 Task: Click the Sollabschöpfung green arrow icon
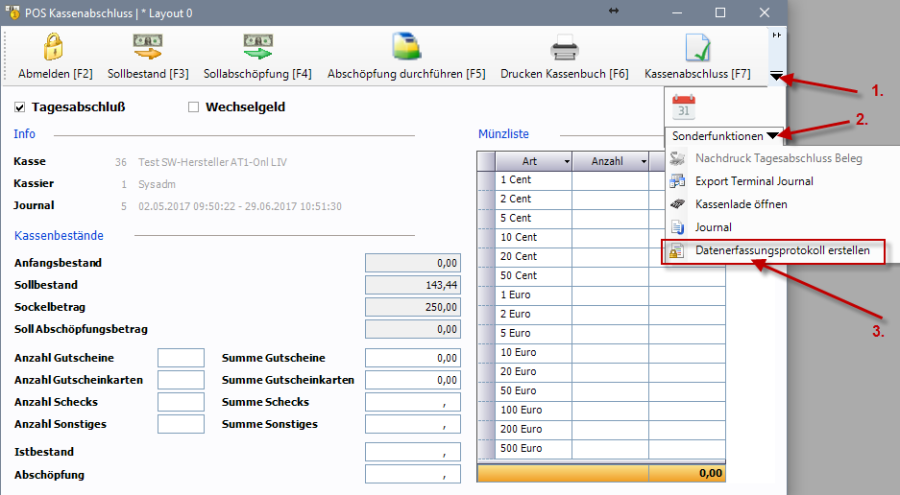257,47
